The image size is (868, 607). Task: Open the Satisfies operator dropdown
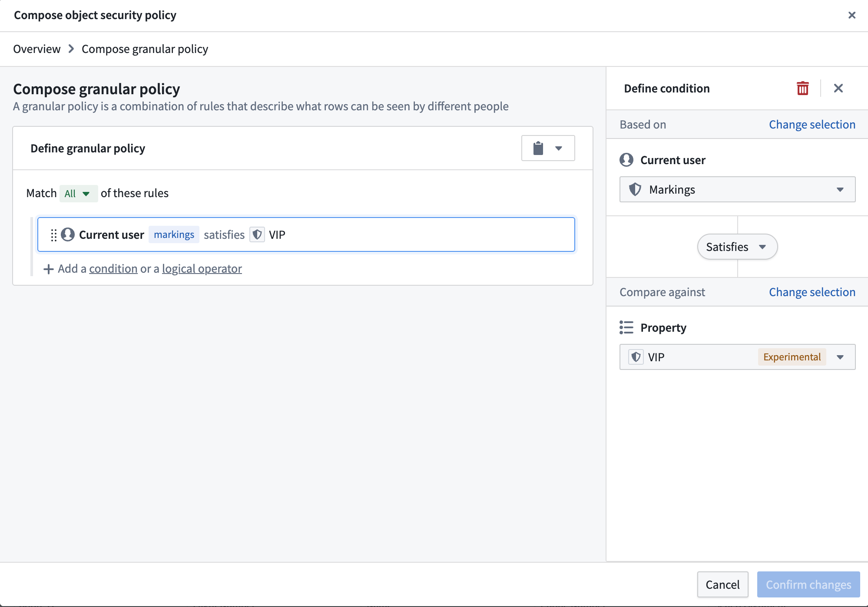pos(737,247)
